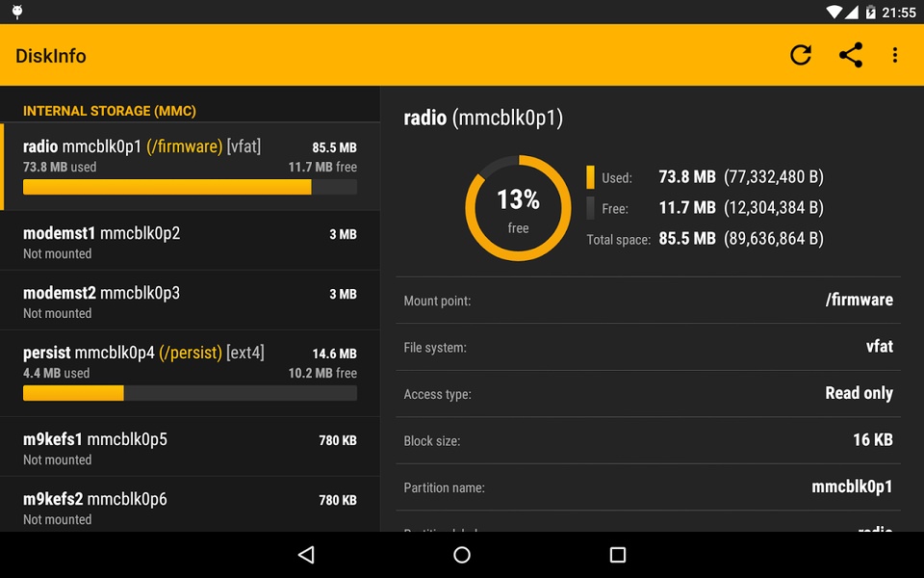Click the 10.2 MB free label
The image size is (924, 578).
coord(322,373)
